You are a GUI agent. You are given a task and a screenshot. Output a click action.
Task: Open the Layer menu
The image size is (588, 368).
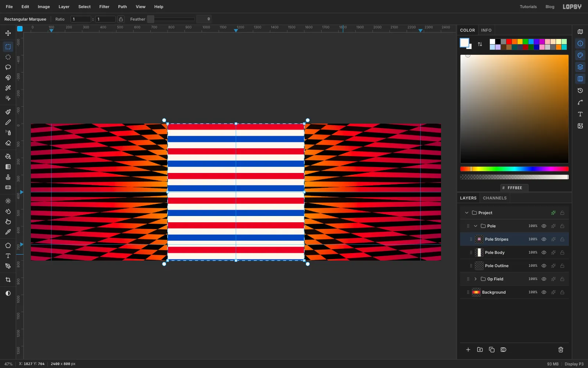click(x=64, y=7)
